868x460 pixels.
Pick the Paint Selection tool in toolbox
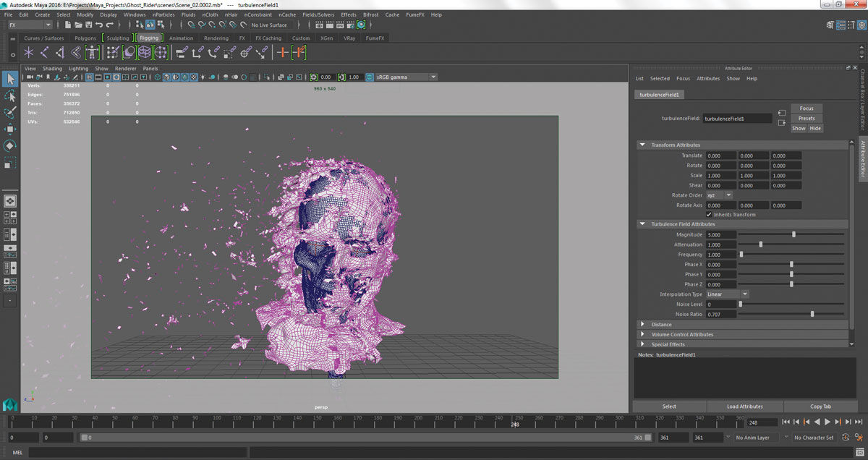coord(10,113)
